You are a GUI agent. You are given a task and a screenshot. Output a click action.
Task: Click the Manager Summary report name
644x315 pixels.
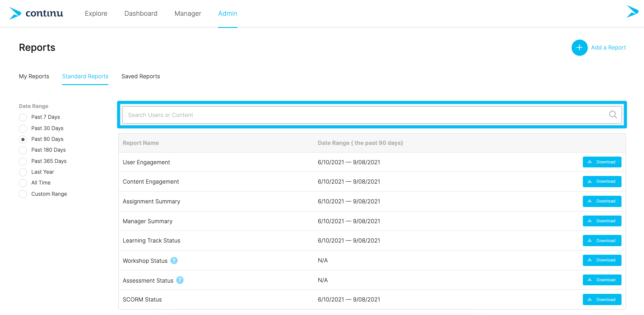click(148, 221)
